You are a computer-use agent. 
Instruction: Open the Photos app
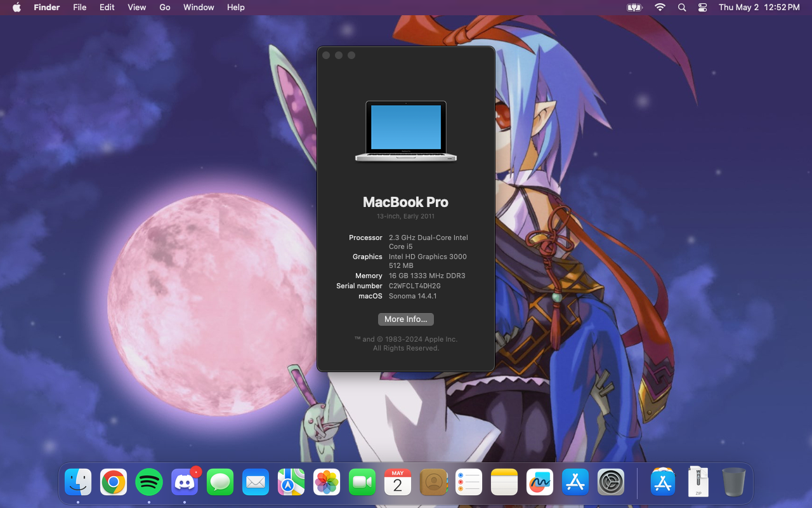pos(327,483)
